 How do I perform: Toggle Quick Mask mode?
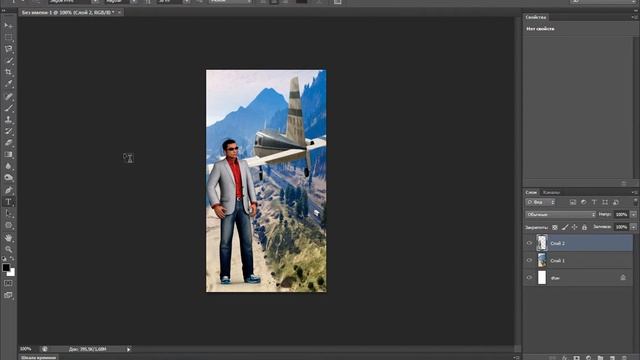tap(8, 283)
